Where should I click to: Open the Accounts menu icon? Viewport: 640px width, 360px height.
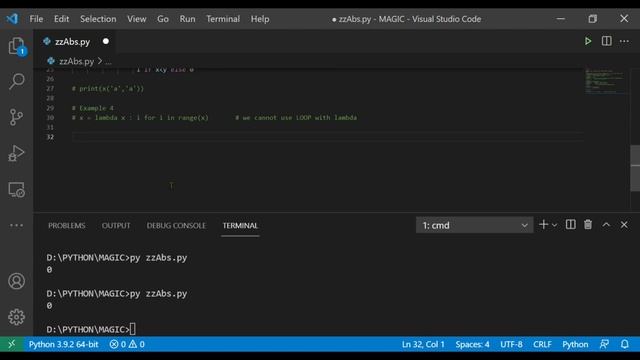(16, 281)
